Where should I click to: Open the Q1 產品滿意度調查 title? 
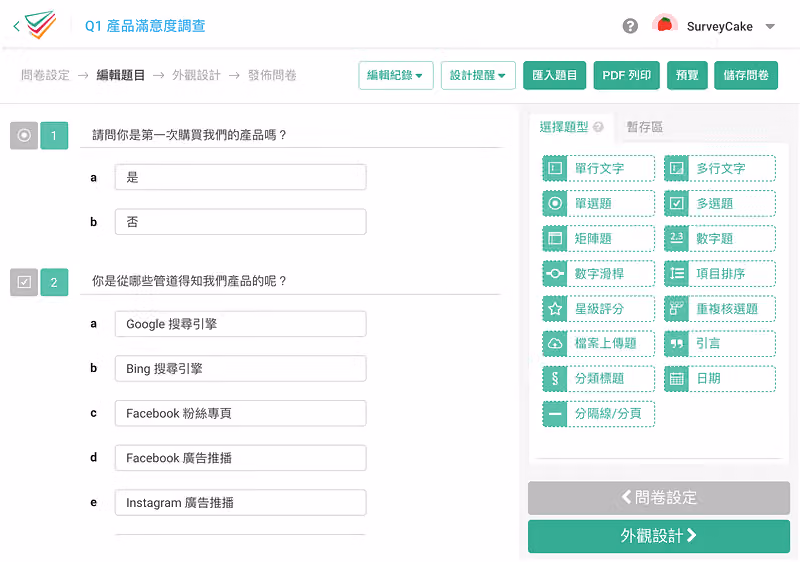145,26
